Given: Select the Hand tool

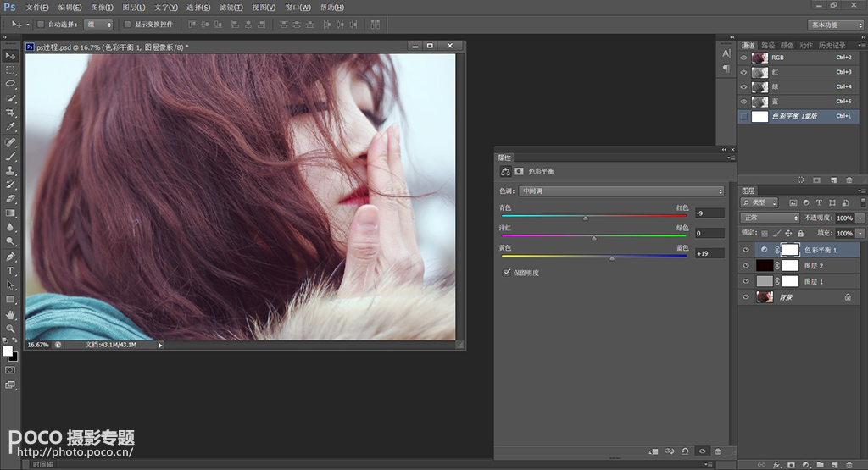Looking at the screenshot, I should (x=10, y=315).
